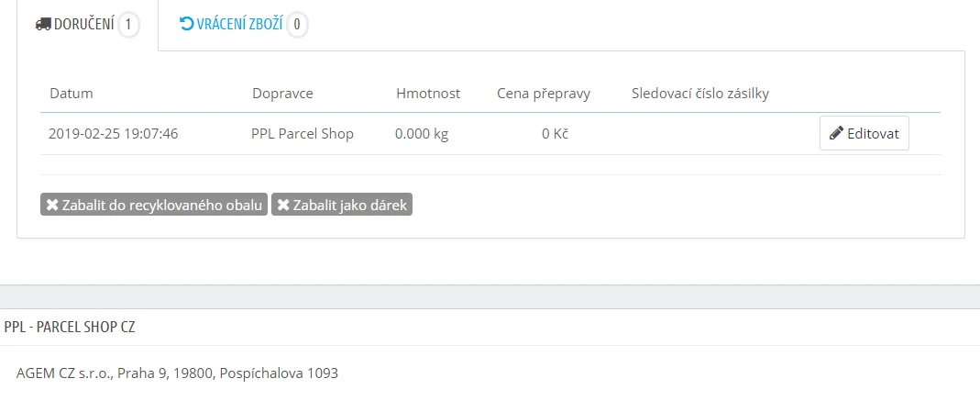
Task: Click the Cena přepravy column header
Action: (x=544, y=94)
